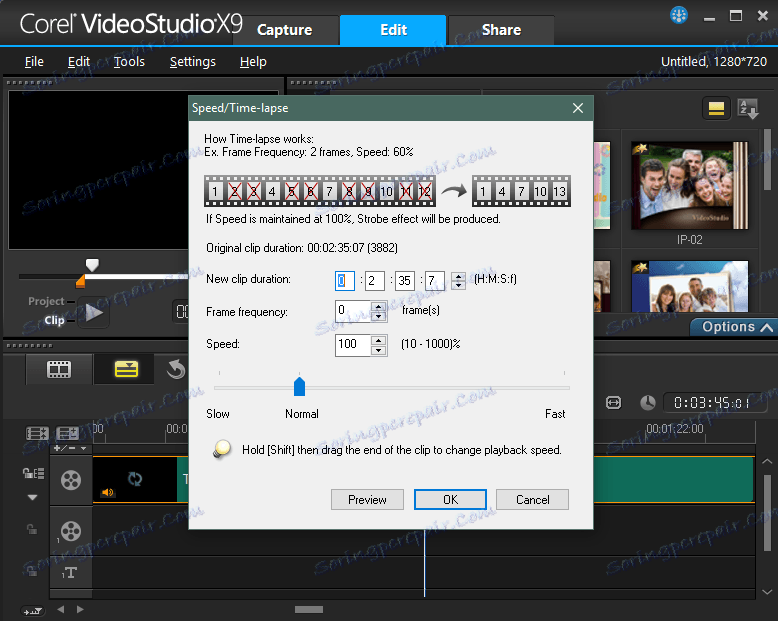Click the Title Track T icon
778x621 pixels.
coord(69,573)
